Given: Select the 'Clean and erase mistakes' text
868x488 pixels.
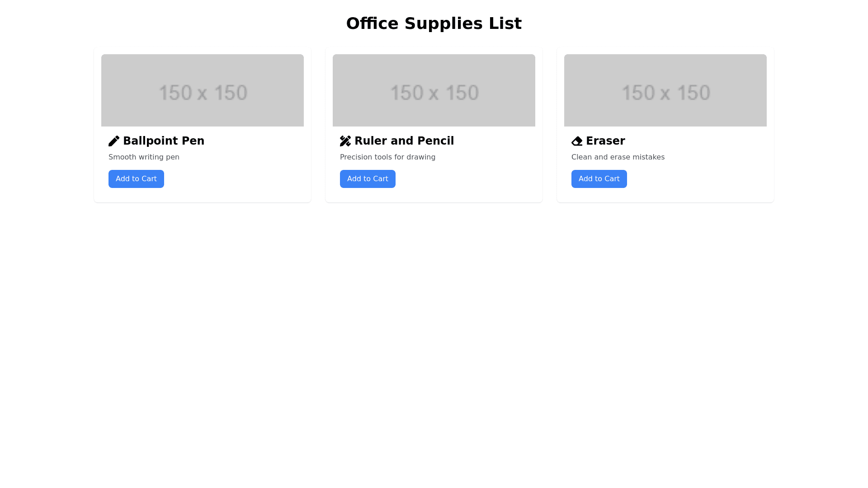Looking at the screenshot, I should 618,157.
